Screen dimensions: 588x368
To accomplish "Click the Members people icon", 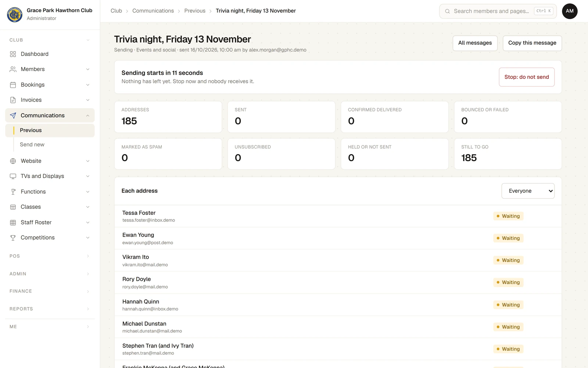I will pyautogui.click(x=13, y=69).
